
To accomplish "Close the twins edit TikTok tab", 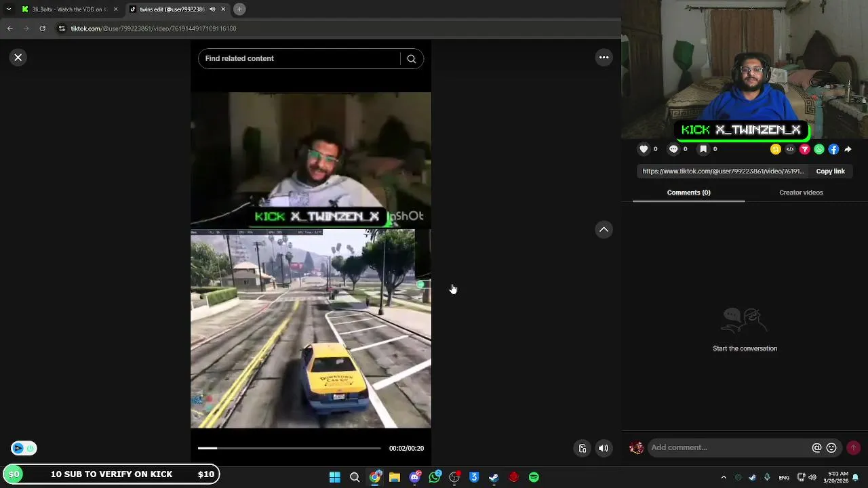I will (x=223, y=9).
